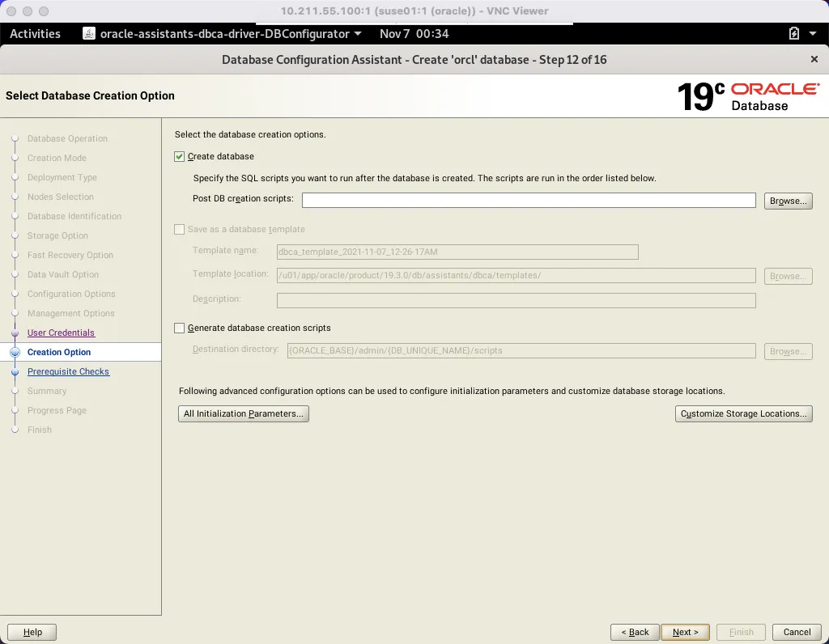Cancel the database creation wizard
Screen dimensions: 829x644
click(797, 632)
